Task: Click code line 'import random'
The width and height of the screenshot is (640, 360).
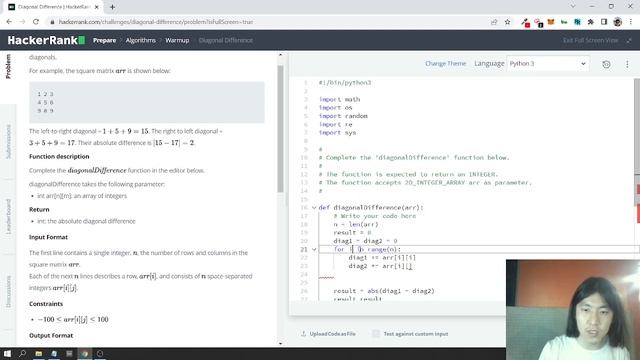Action: click(x=343, y=116)
